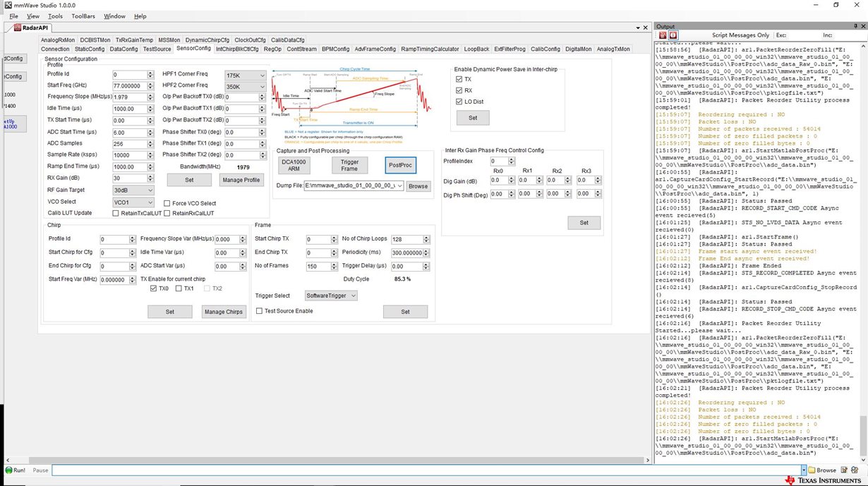
Task: Click the info icon in the Output toolbar
Action: coord(673,35)
